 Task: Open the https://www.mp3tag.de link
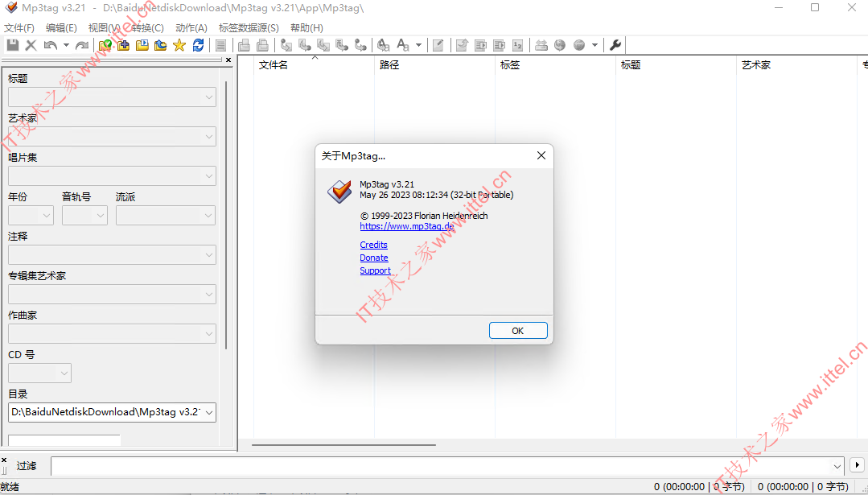pos(407,226)
